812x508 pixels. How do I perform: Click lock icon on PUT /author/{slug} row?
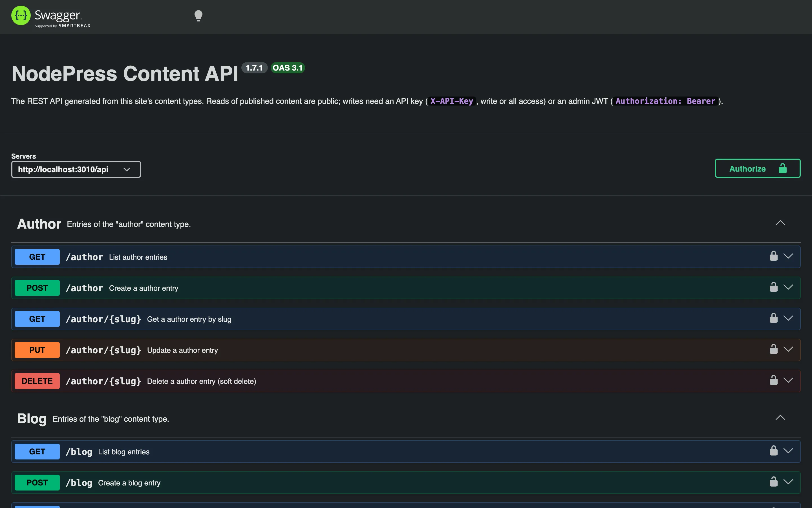coord(773,349)
